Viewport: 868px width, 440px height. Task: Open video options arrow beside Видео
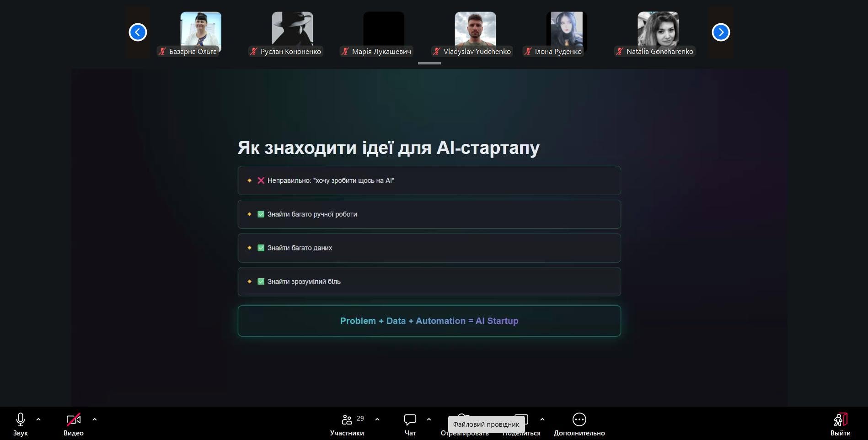tap(95, 419)
